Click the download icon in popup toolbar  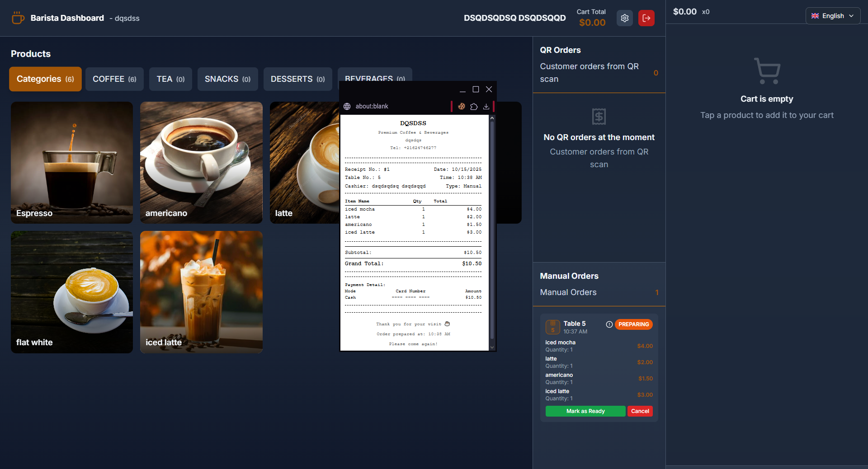pos(486,106)
